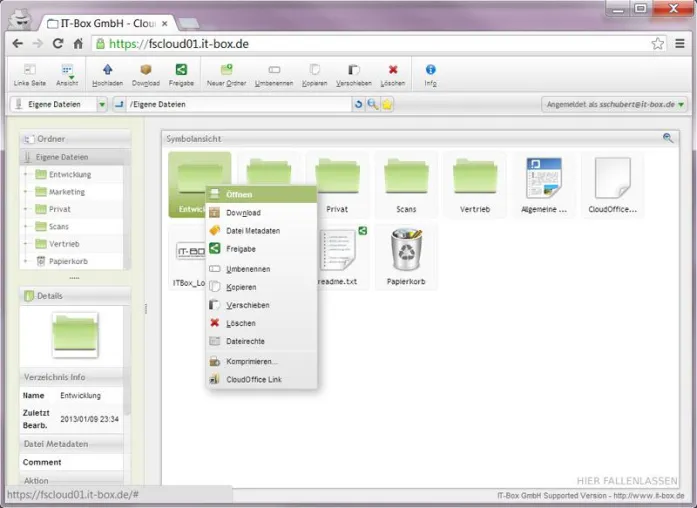The image size is (697, 508).
Task: Refresh the current folder listing
Action: coord(358,104)
